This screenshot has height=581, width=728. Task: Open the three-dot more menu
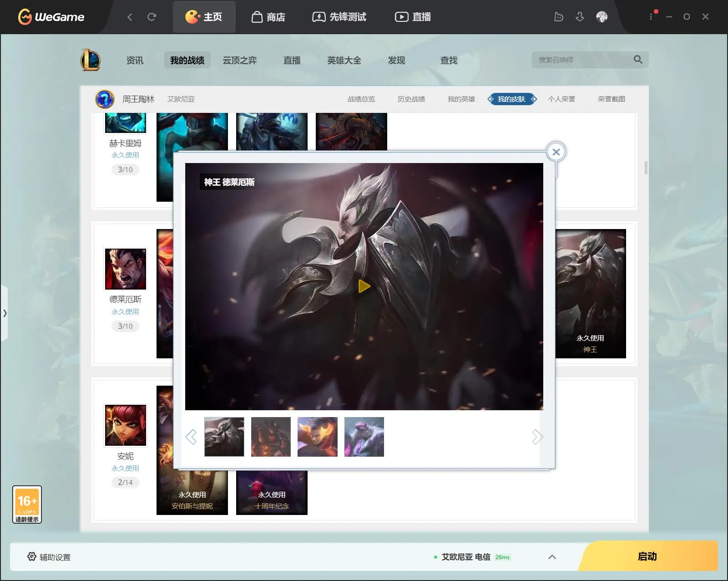(x=651, y=17)
